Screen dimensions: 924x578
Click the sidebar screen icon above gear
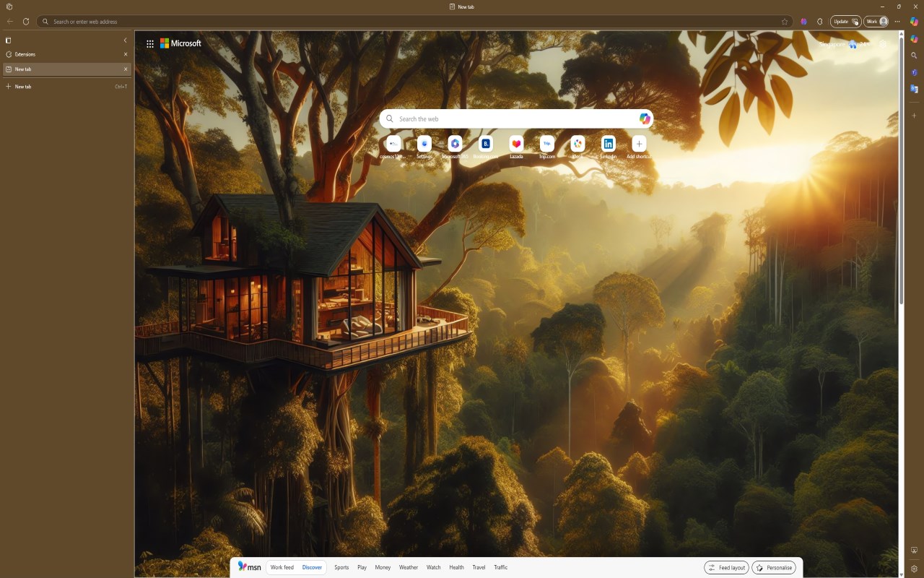coord(914,551)
